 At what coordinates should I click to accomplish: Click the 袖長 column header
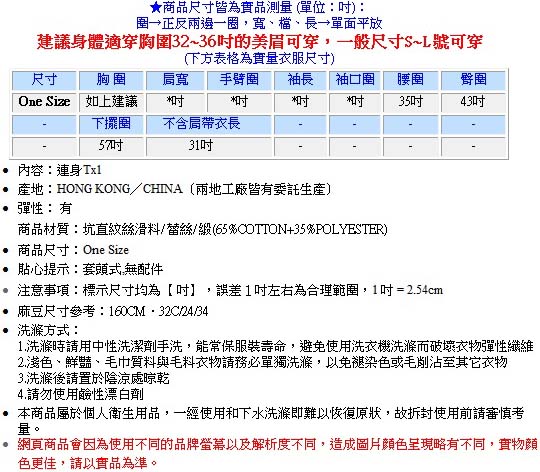pyautogui.click(x=300, y=80)
